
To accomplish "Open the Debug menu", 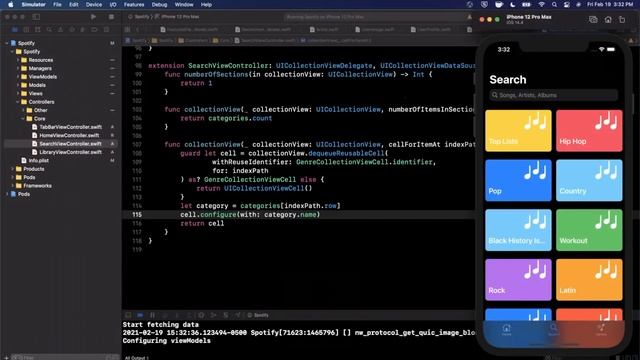I will 159,4.
